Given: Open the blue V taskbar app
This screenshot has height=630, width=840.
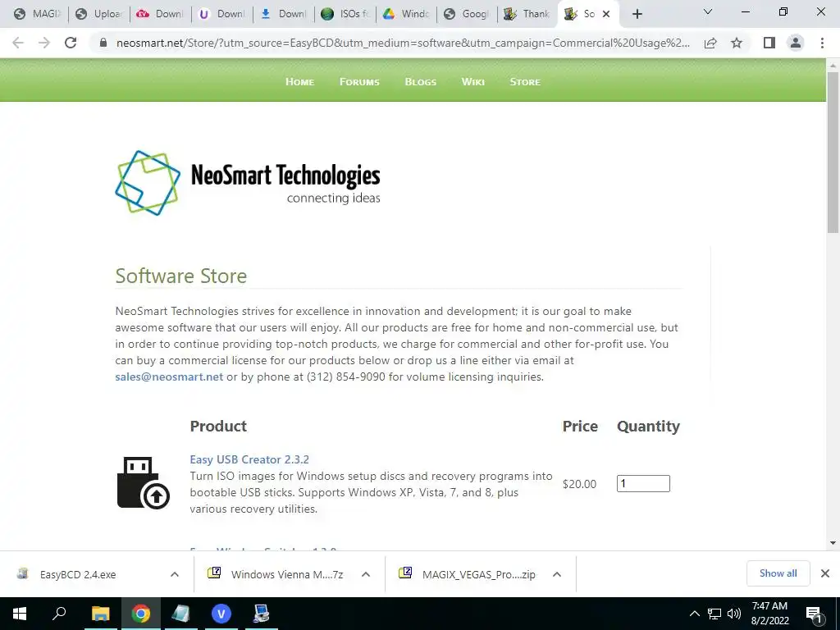Looking at the screenshot, I should click(x=221, y=614).
